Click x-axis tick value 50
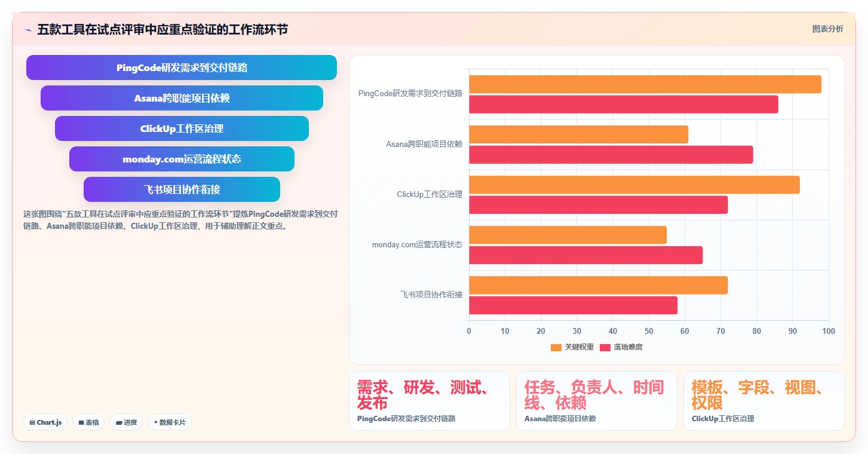The height and width of the screenshot is (454, 868). (649, 331)
